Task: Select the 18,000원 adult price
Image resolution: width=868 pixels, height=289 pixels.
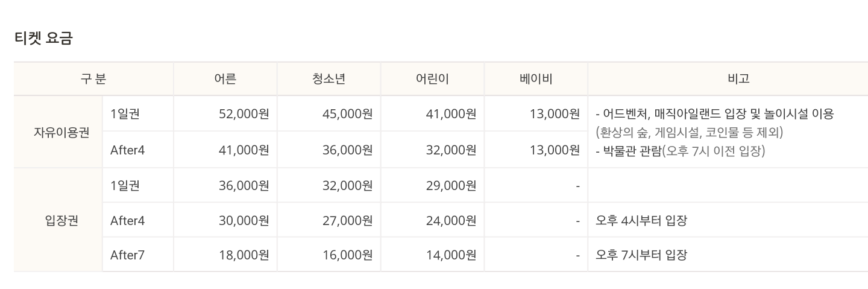Action: point(244,255)
